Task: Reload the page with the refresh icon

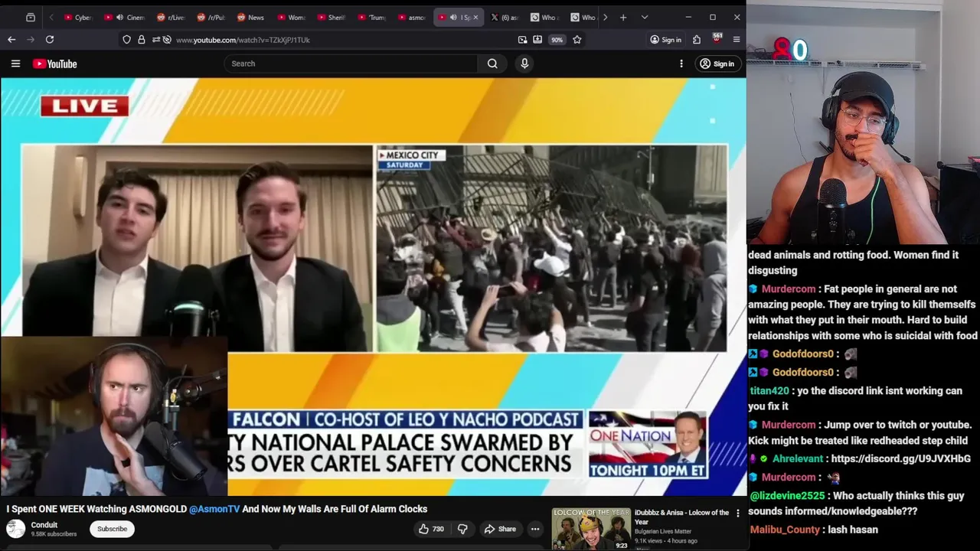Action: point(50,39)
